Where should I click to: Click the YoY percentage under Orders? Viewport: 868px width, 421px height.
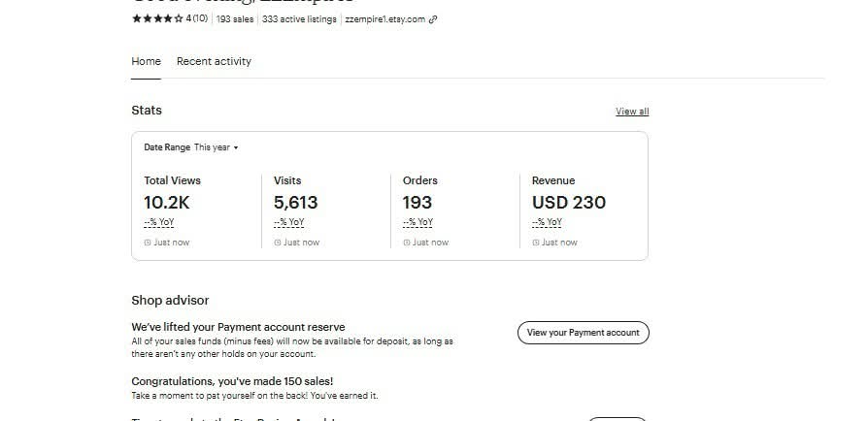[417, 222]
